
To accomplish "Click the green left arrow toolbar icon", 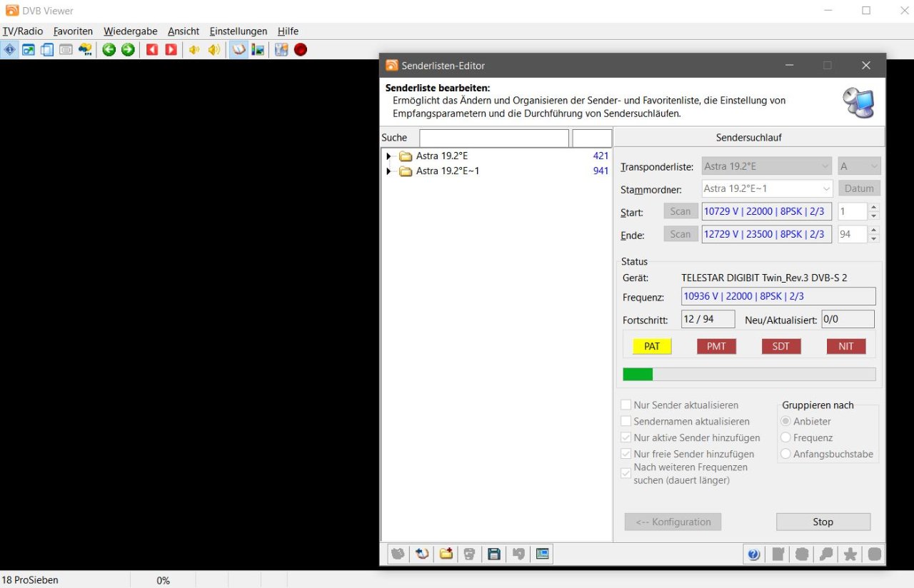I will click(109, 50).
